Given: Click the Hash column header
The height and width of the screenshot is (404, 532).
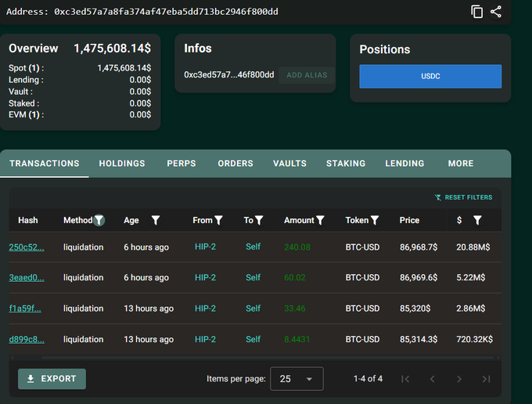Looking at the screenshot, I should pos(28,220).
